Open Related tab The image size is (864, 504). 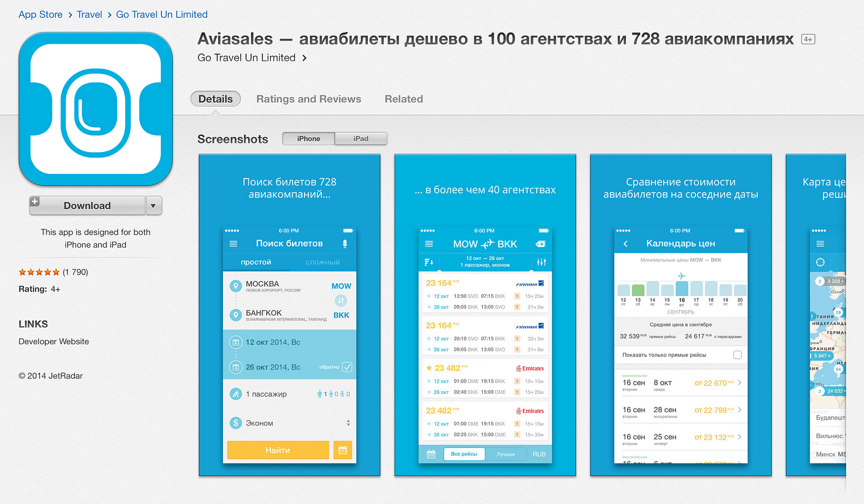coord(404,99)
